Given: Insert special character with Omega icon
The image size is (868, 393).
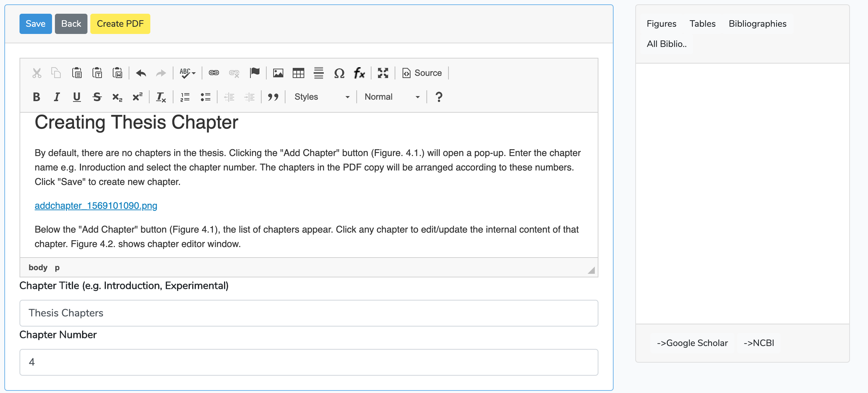Looking at the screenshot, I should pos(339,73).
